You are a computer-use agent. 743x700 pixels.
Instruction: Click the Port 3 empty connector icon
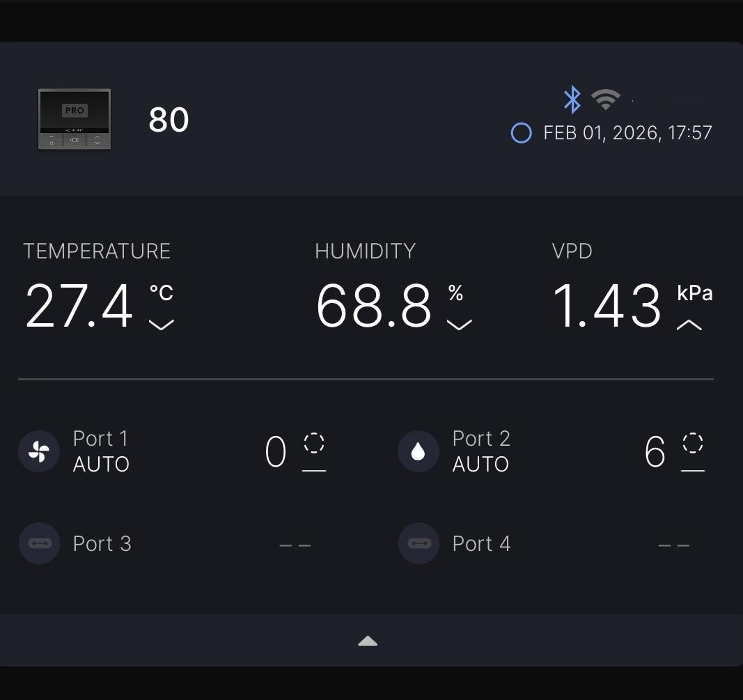click(x=39, y=543)
